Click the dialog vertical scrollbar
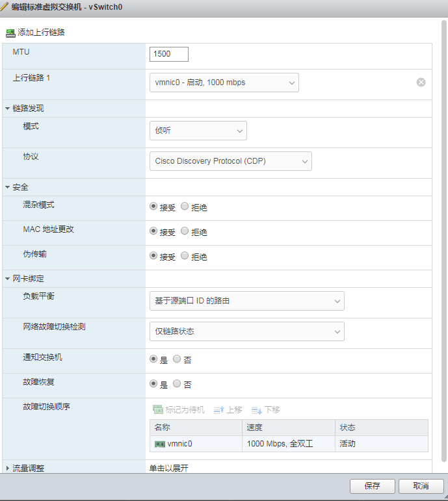448x501 pixels. (444, 241)
